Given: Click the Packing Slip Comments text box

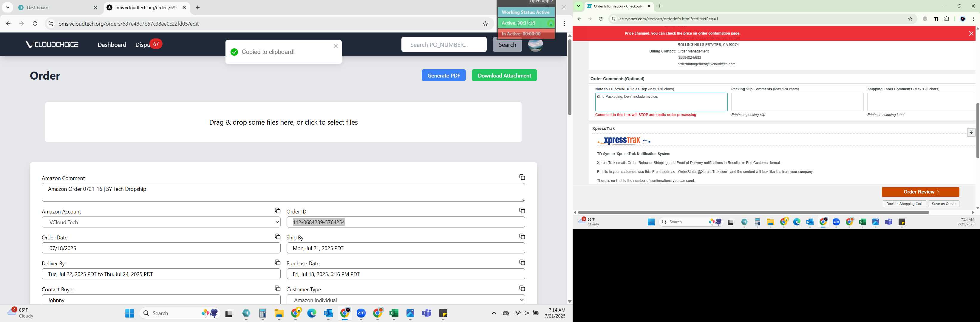Looking at the screenshot, I should pos(797,102).
